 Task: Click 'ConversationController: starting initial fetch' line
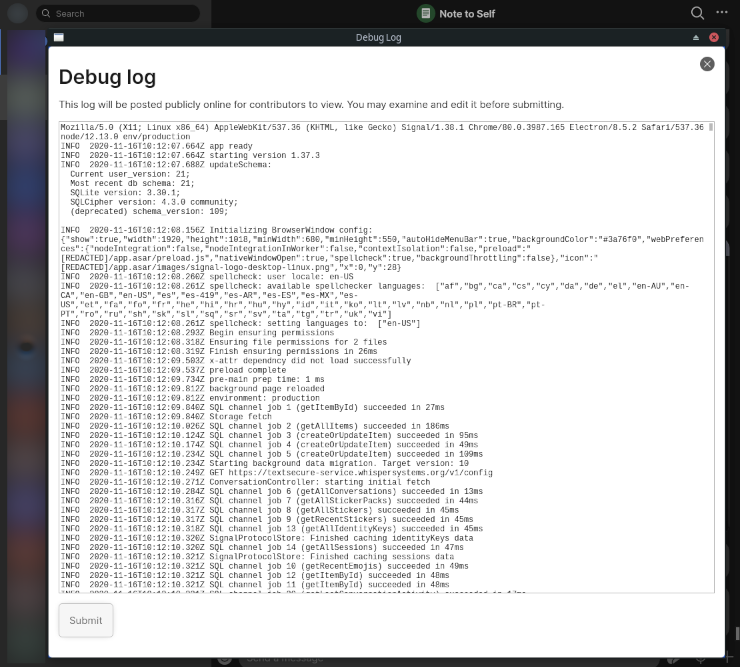pos(245,482)
